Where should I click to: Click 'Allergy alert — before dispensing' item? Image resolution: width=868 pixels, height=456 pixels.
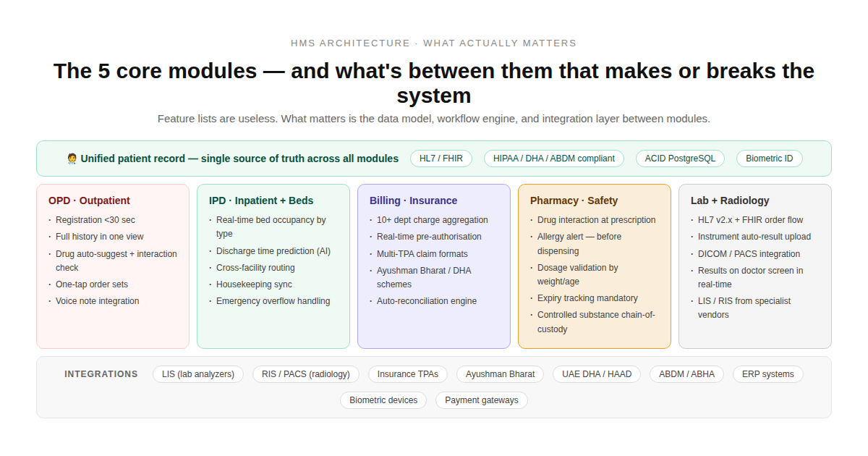coord(579,244)
